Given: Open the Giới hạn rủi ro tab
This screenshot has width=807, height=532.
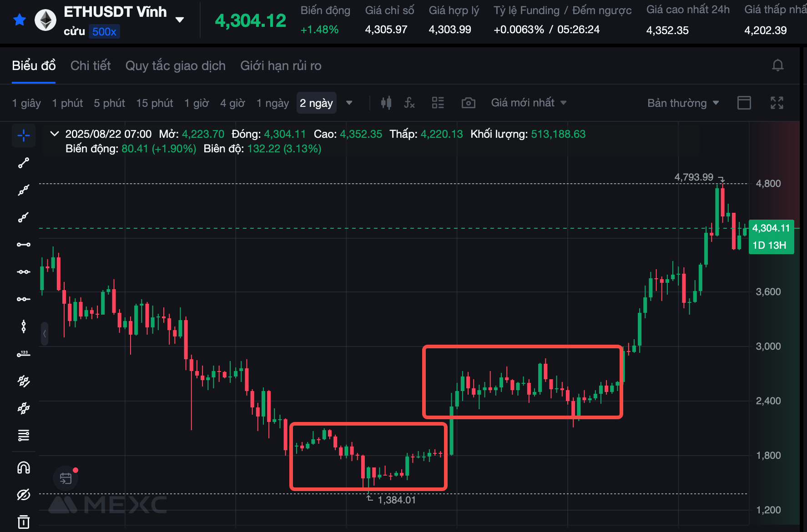Looking at the screenshot, I should pos(281,65).
